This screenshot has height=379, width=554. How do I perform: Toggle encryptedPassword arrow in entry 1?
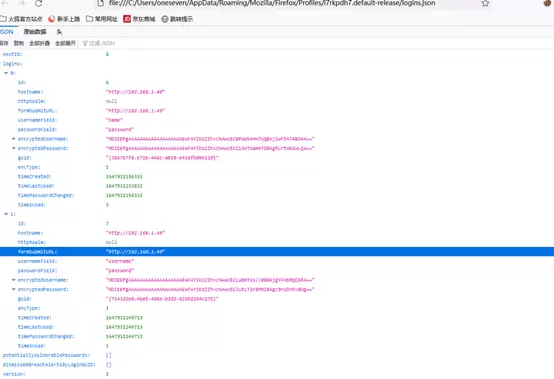pos(14,289)
